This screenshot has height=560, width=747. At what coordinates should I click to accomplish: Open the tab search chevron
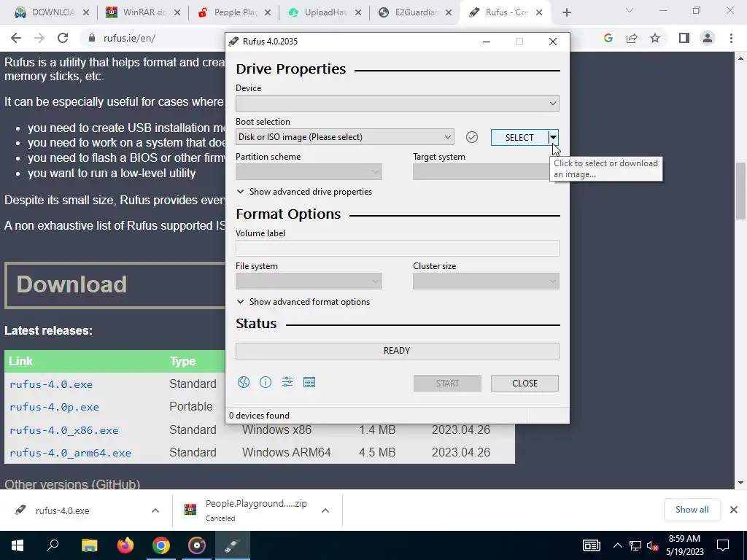click(x=630, y=10)
